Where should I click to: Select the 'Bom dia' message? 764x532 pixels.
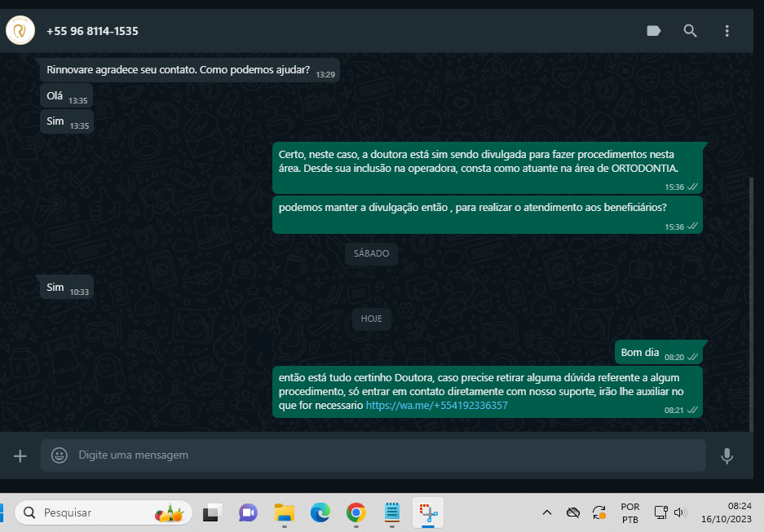coord(660,353)
